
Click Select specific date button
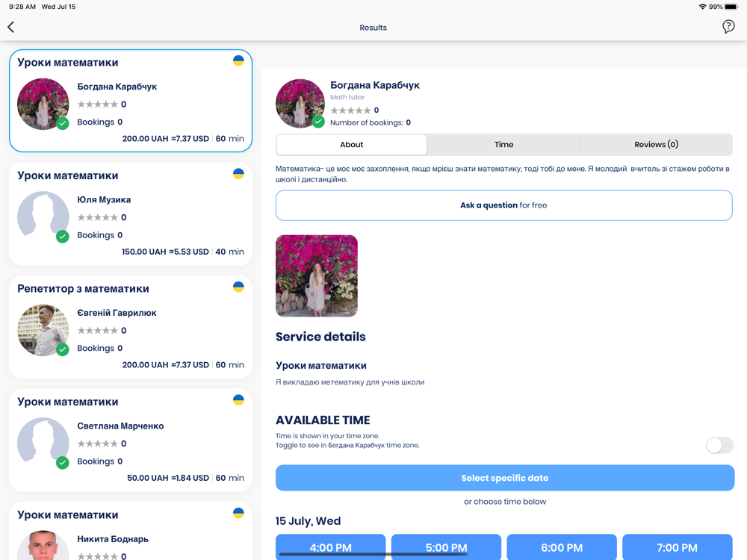point(505,478)
